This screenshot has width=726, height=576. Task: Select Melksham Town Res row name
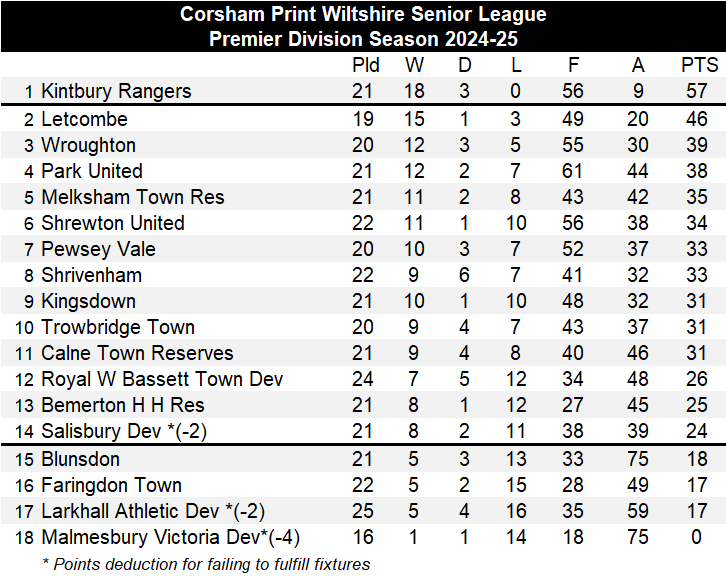tap(133, 197)
